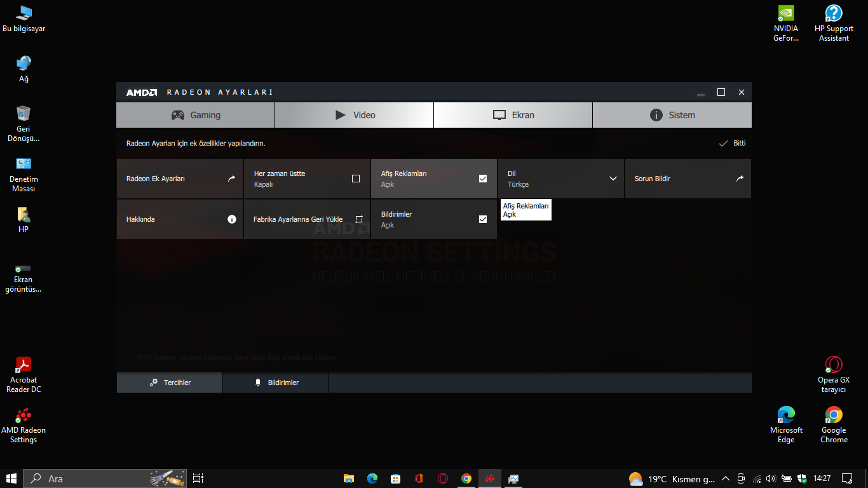The height and width of the screenshot is (488, 868).
Task: Select the NVIDIA GeForce desktop icon
Action: click(786, 24)
